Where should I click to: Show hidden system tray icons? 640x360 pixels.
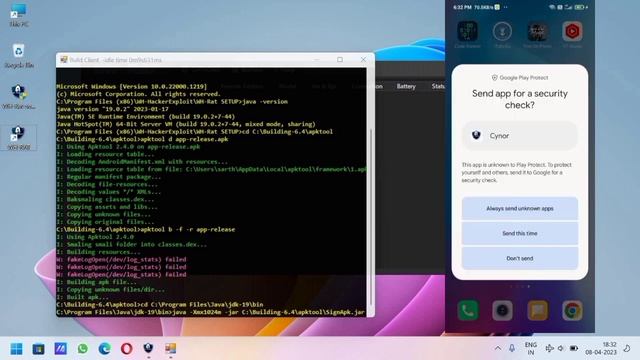pos(498,348)
